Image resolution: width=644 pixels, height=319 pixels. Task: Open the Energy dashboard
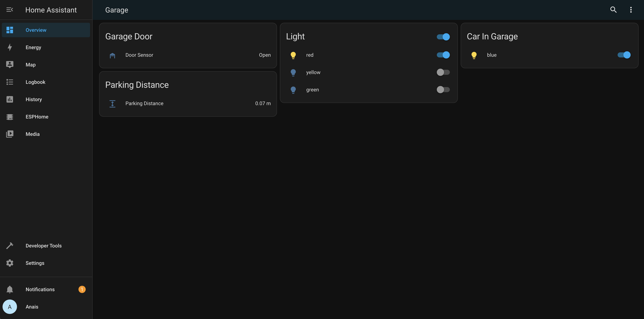click(33, 48)
